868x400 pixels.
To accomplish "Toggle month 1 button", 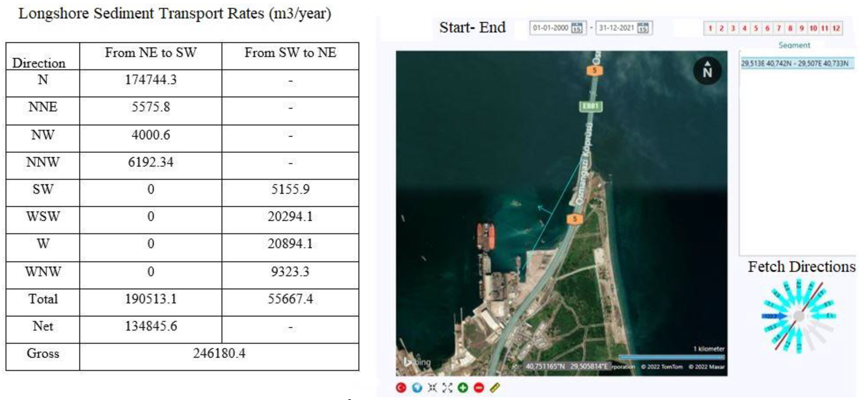I will [710, 28].
